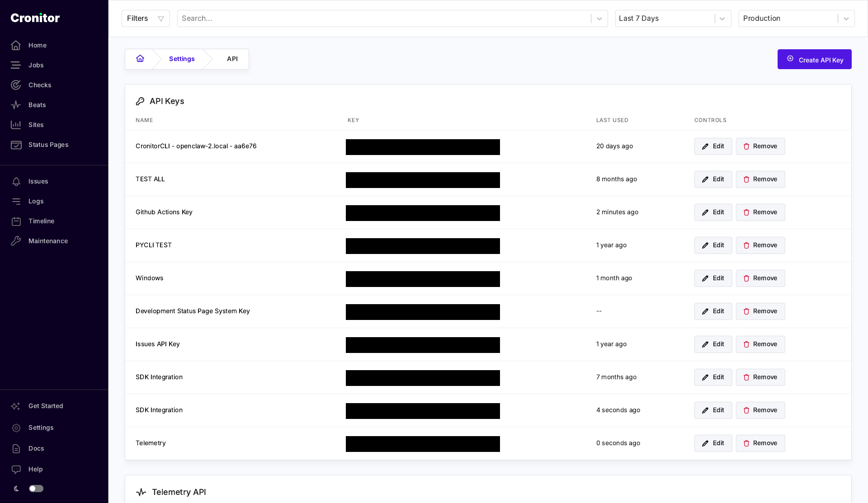
Task: Remove the Windows key
Action: click(x=760, y=278)
